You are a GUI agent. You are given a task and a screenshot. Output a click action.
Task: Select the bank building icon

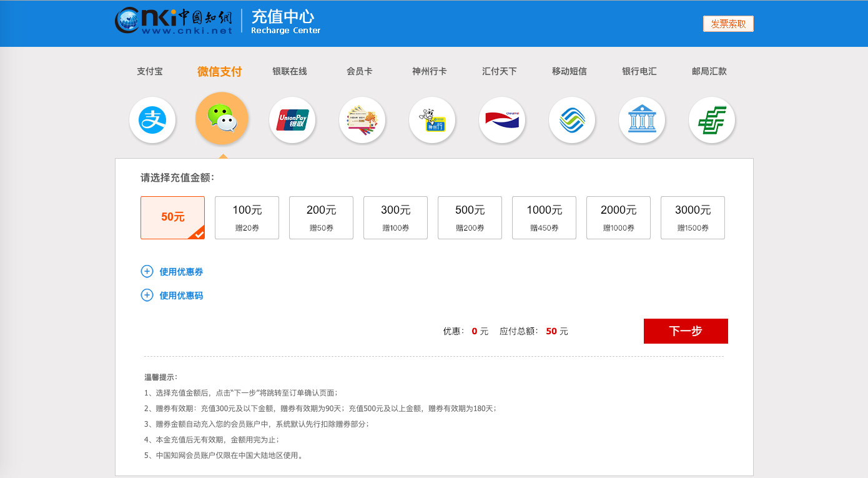click(x=642, y=120)
